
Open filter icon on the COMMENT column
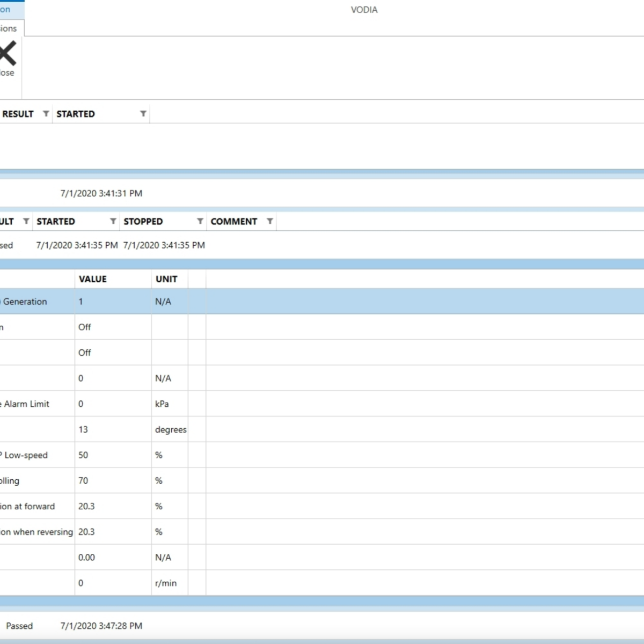pos(269,221)
